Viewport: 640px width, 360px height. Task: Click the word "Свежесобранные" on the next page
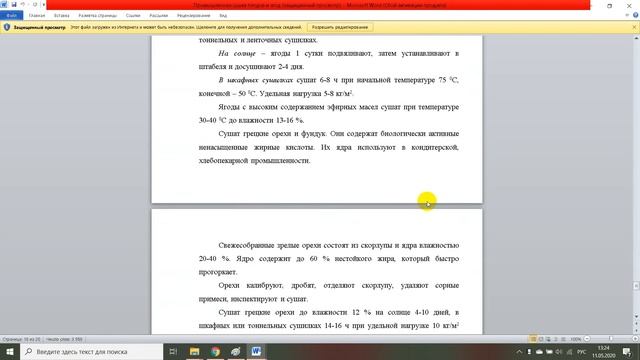pyautogui.click(x=246, y=245)
